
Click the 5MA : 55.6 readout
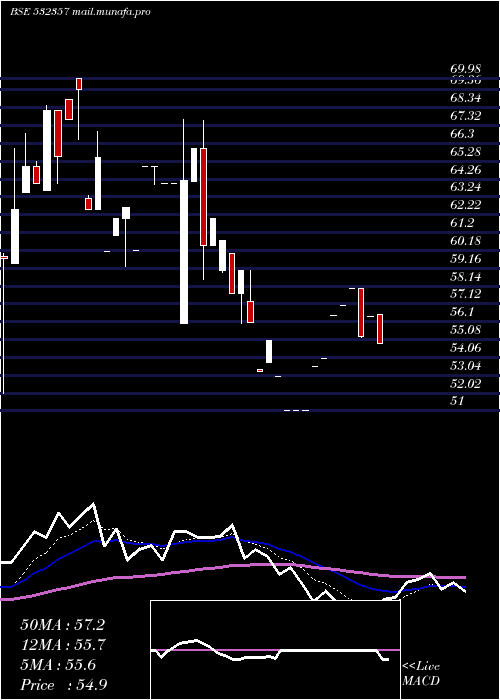tap(58, 665)
